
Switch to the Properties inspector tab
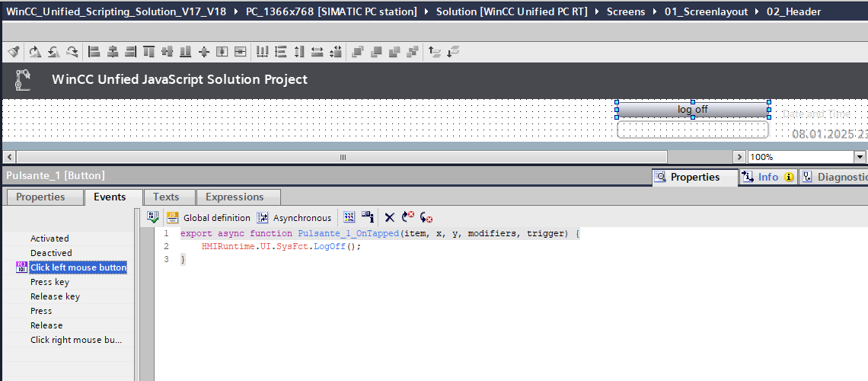[x=694, y=178]
